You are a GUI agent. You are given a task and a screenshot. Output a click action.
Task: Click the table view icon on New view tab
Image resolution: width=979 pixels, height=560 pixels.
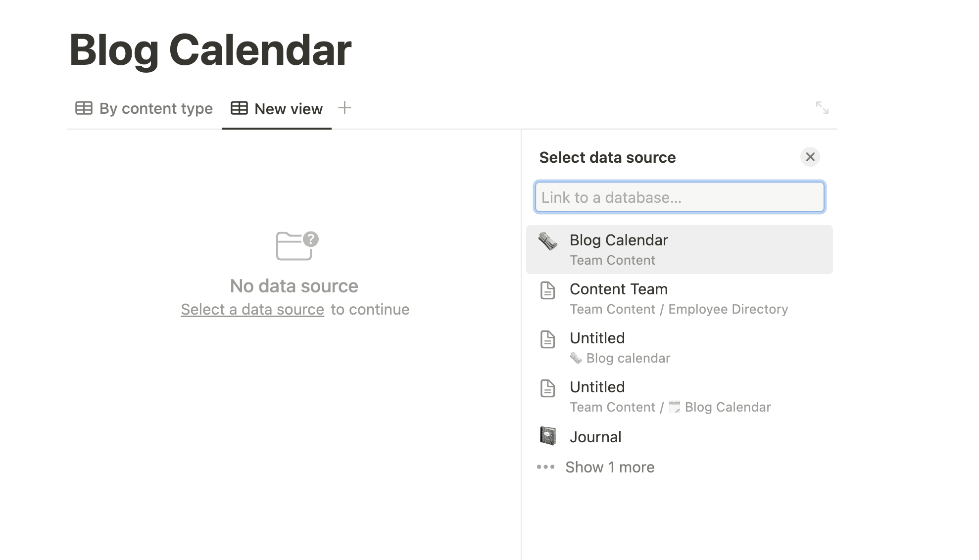click(x=239, y=108)
